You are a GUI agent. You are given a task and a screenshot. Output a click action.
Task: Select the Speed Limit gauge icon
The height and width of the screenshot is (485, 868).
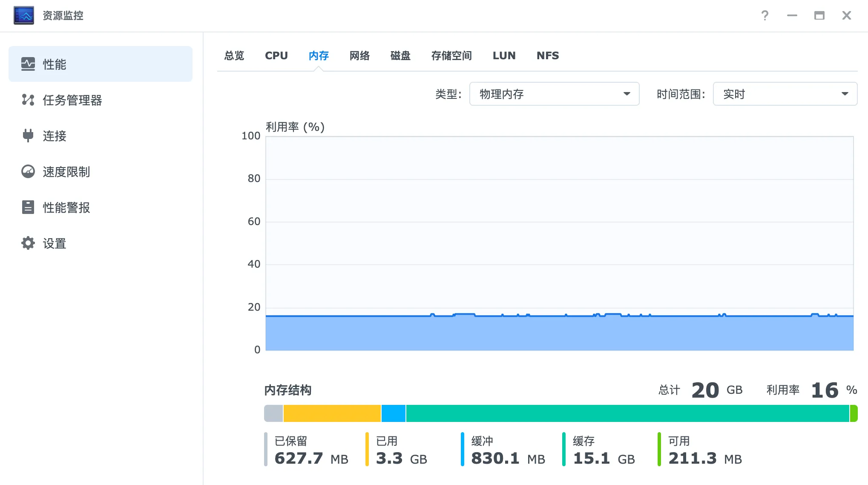(28, 172)
